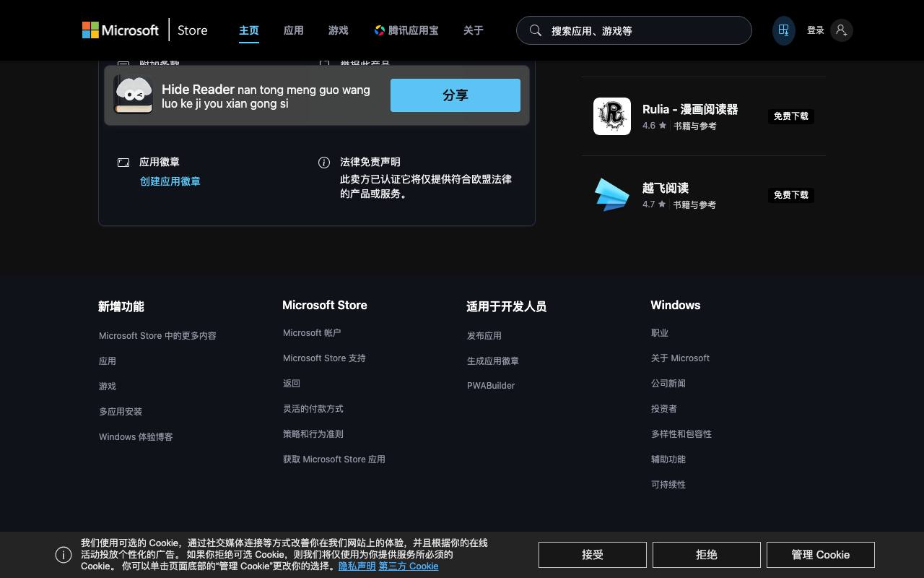Click the search magnifier icon
This screenshot has width=924, height=578.
tap(536, 30)
